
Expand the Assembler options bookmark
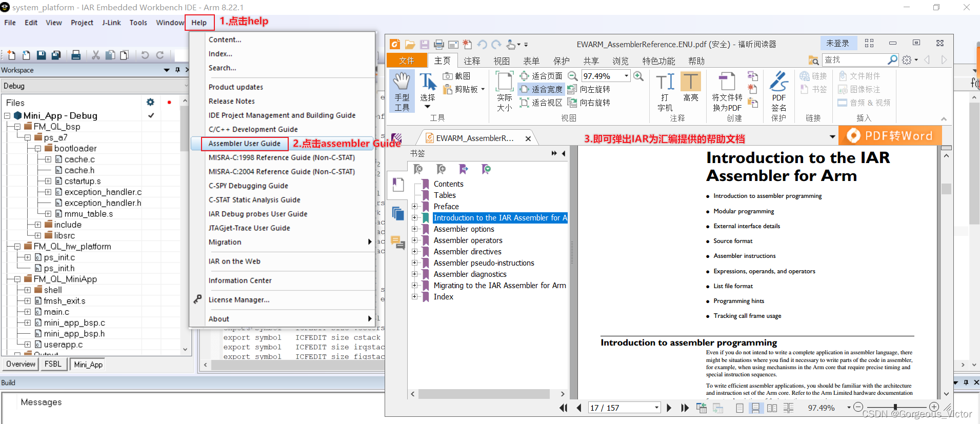[414, 229]
